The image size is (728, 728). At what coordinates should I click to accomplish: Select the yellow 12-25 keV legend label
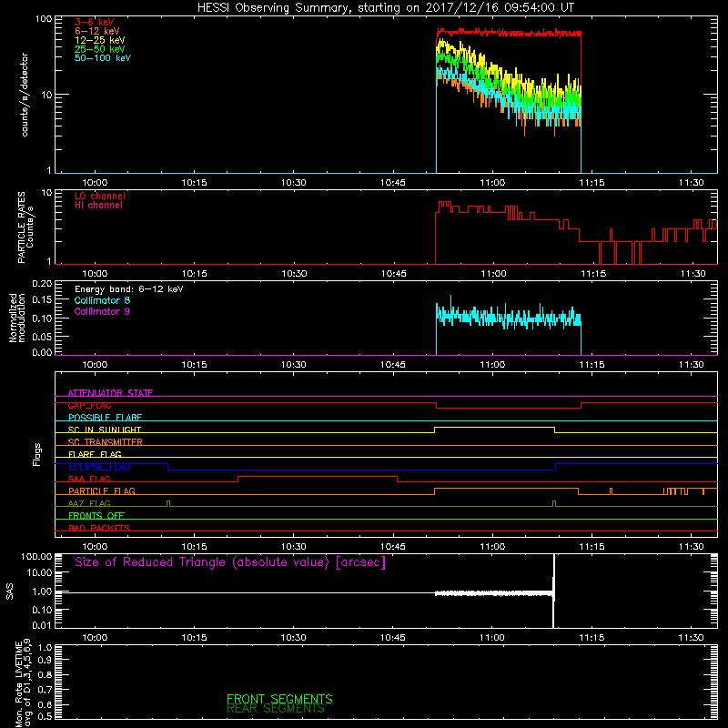click(x=100, y=40)
